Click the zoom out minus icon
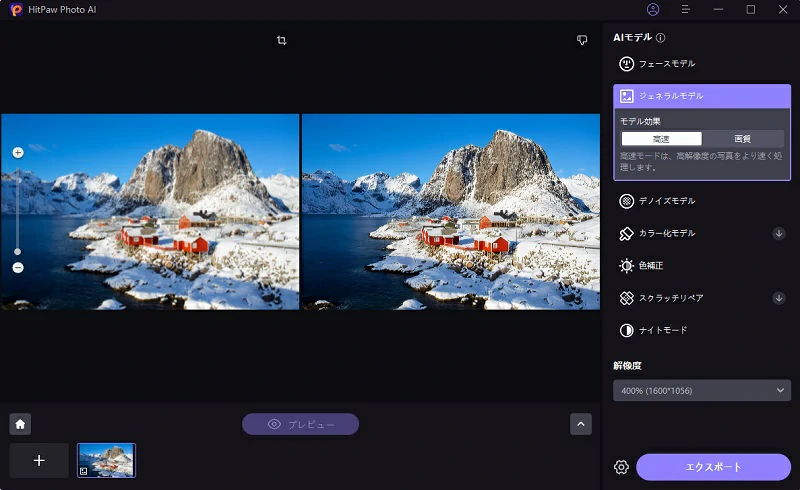Screen dimensions: 800x490 pos(18,268)
